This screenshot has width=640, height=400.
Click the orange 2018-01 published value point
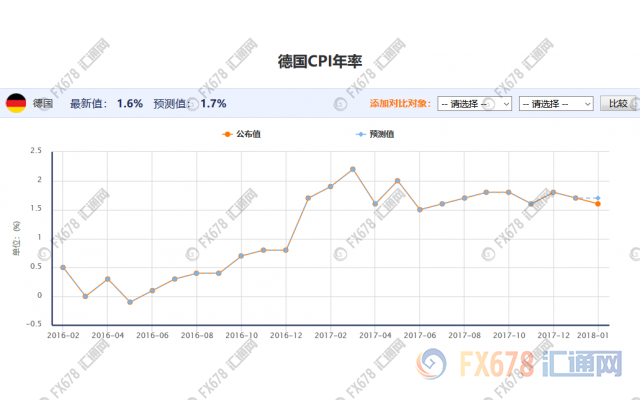point(598,204)
